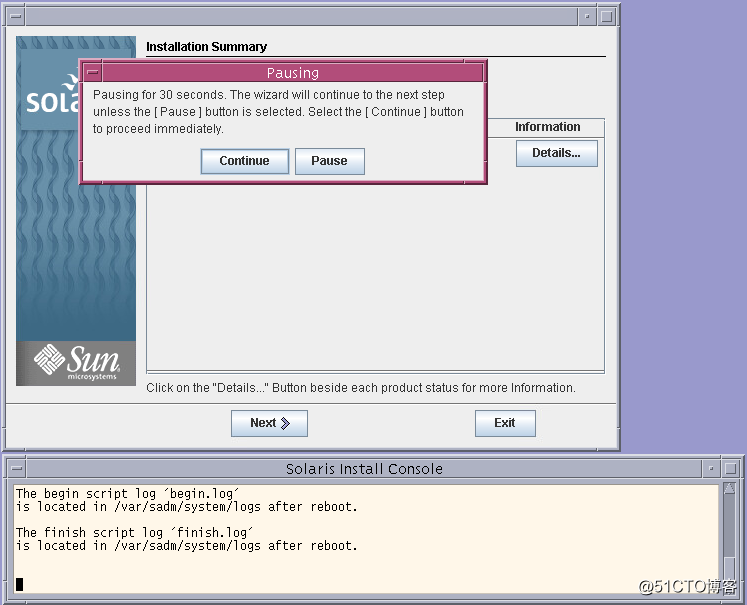747x605 pixels.
Task: Click the Exit button
Action: pos(505,423)
